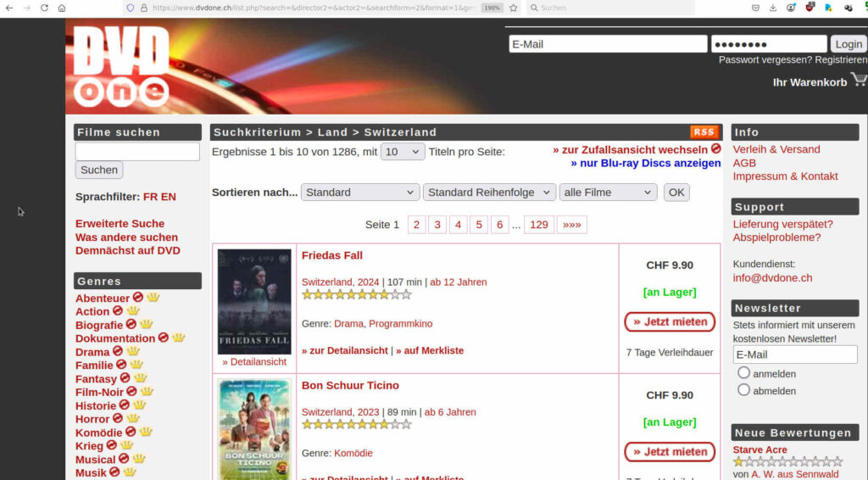The image size is (868, 480).
Task: Go to browser home icon
Action: point(62,8)
